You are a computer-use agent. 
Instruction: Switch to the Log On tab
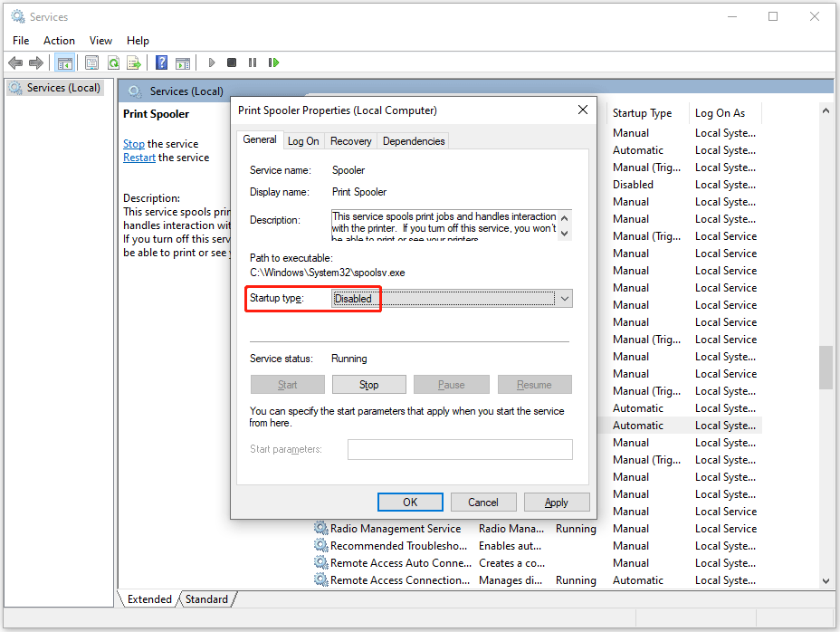pyautogui.click(x=302, y=140)
